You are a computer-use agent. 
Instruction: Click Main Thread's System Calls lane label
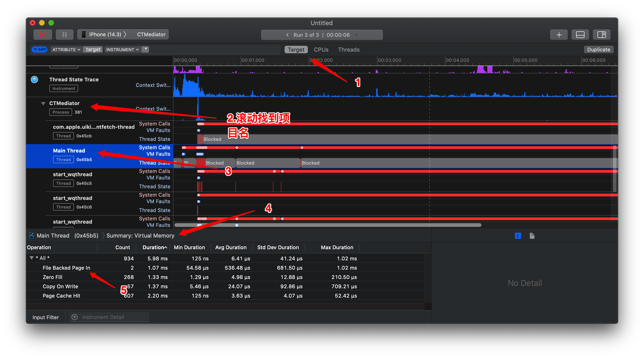(x=155, y=147)
